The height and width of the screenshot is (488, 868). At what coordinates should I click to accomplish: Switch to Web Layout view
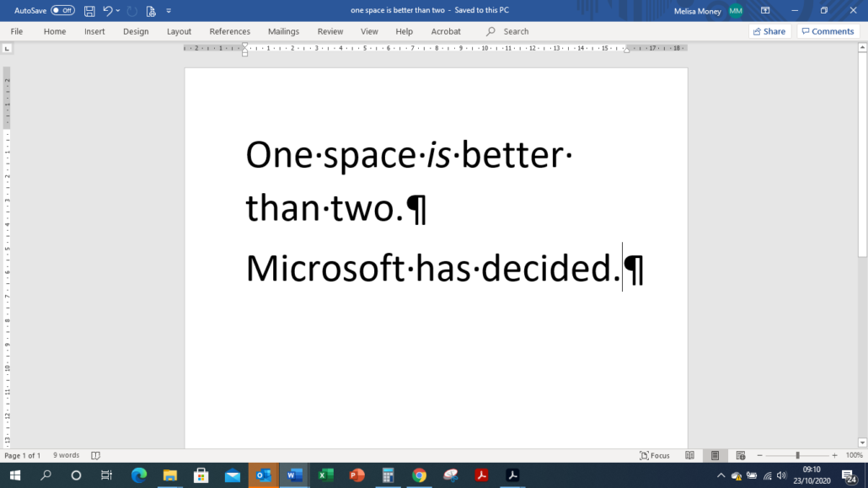(x=740, y=455)
